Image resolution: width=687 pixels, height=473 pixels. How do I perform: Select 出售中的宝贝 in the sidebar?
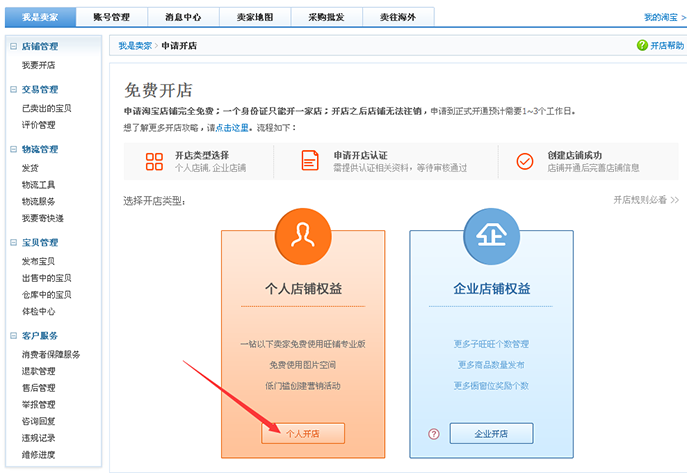(47, 278)
